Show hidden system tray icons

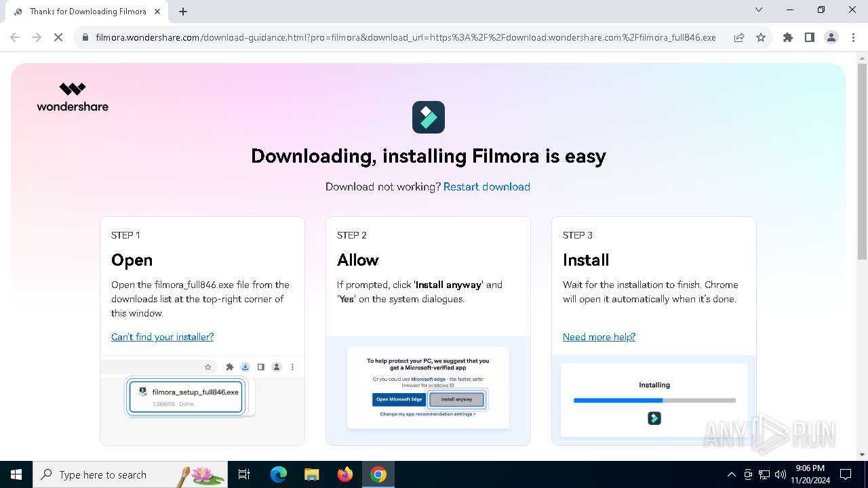click(731, 474)
